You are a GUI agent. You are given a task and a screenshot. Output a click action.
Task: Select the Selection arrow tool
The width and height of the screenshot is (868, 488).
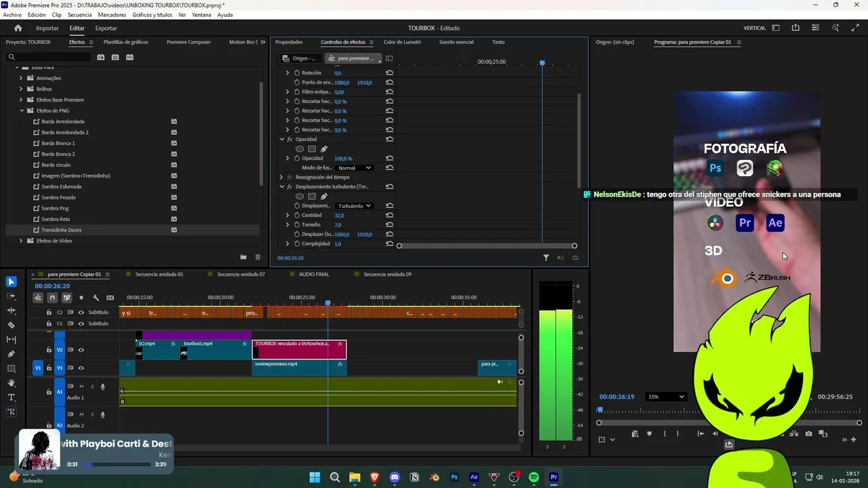click(11, 282)
